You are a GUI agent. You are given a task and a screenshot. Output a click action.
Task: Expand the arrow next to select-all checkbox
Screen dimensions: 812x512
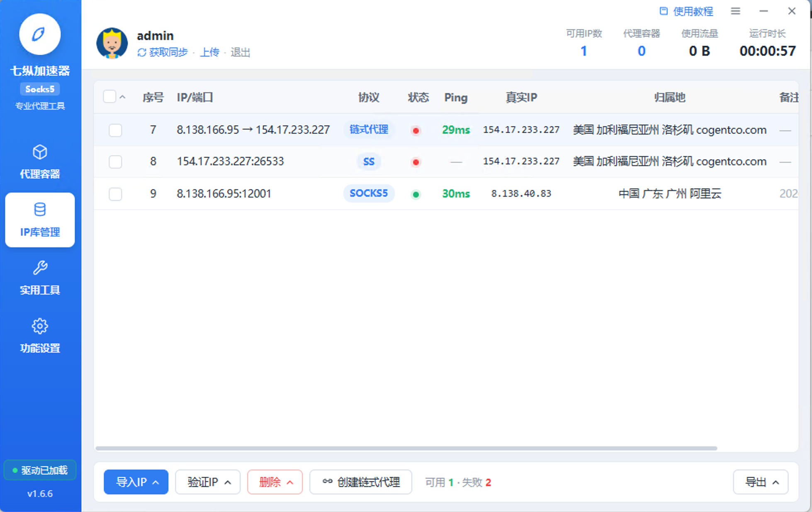(x=122, y=97)
